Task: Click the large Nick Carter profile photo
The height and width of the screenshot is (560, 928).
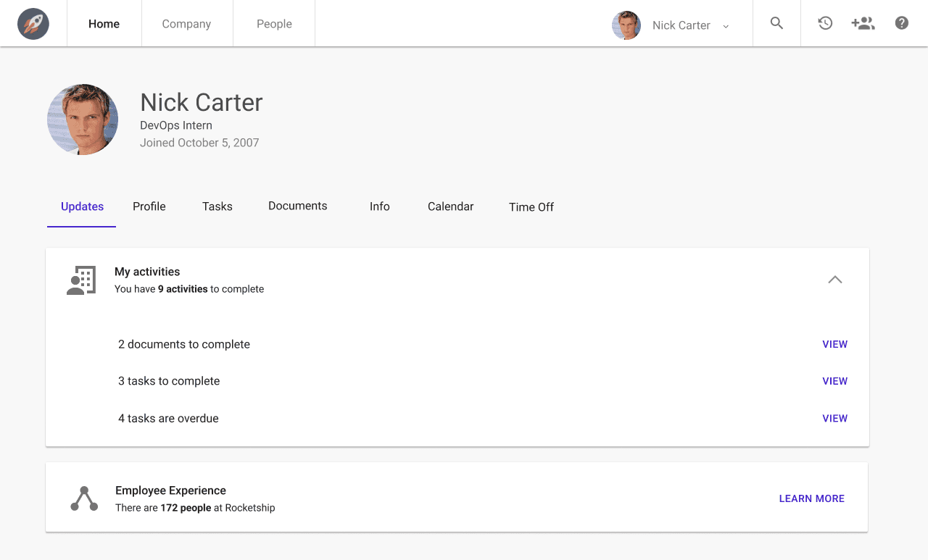Action: [x=83, y=120]
